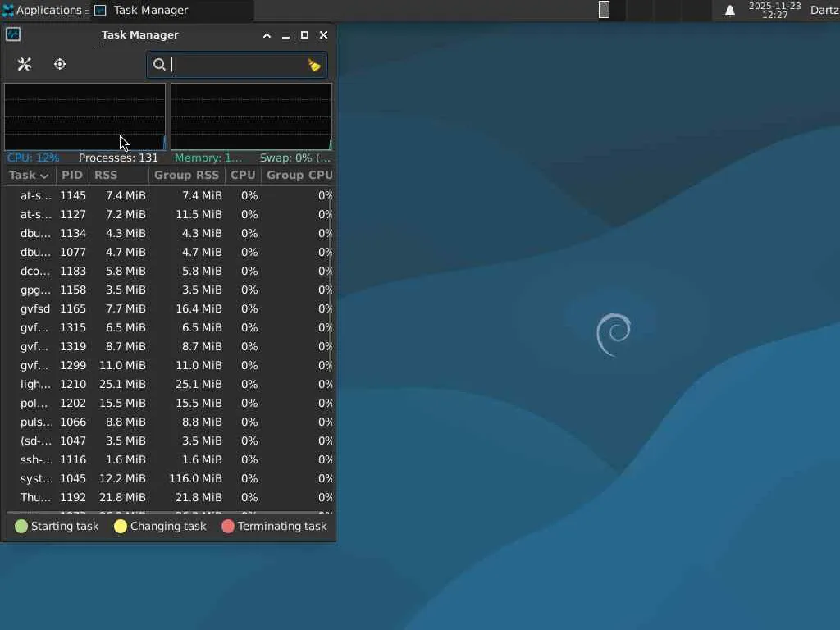Click the notification bell icon
Screen dimensions: 840x630
pos(729,11)
